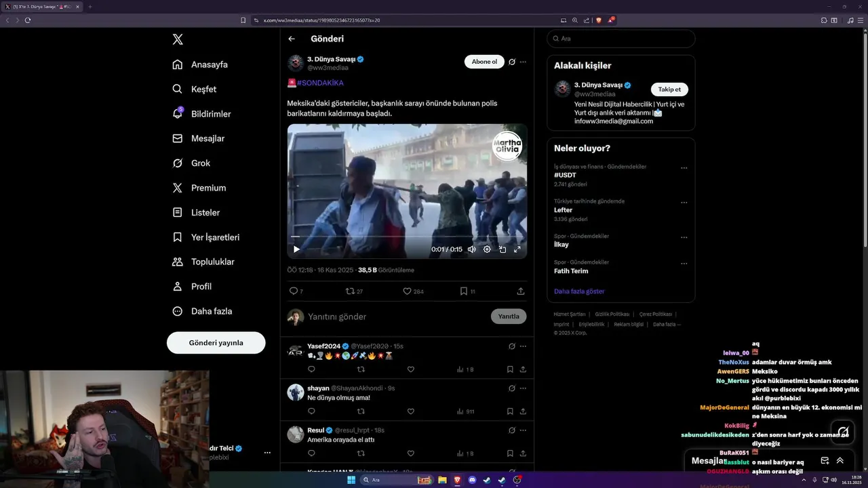Repost shayan's comment 'Ne dünya olmuş ama!'

361,411
